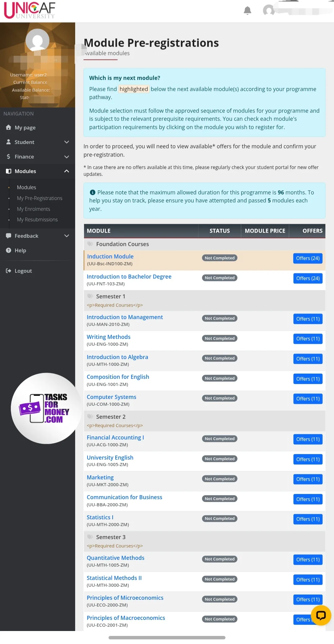
Task: View Offers (11) for Introduction to Algebra
Action: pos(308,359)
